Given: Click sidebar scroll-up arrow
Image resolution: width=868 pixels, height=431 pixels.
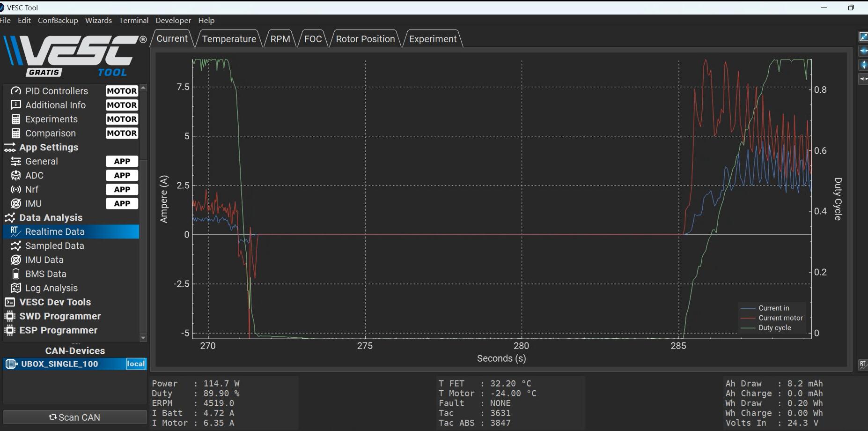Looking at the screenshot, I should click(143, 88).
